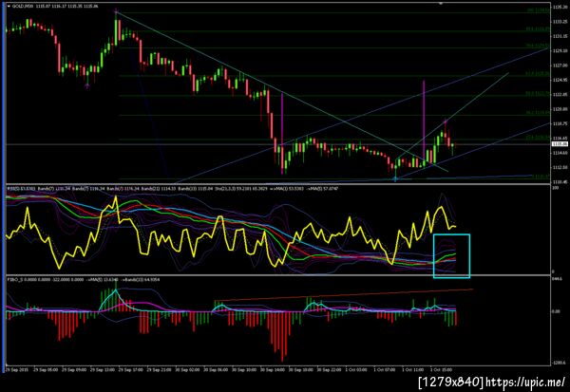
Task: Select the RSI indicator label in middle panel
Action: (x=20, y=189)
